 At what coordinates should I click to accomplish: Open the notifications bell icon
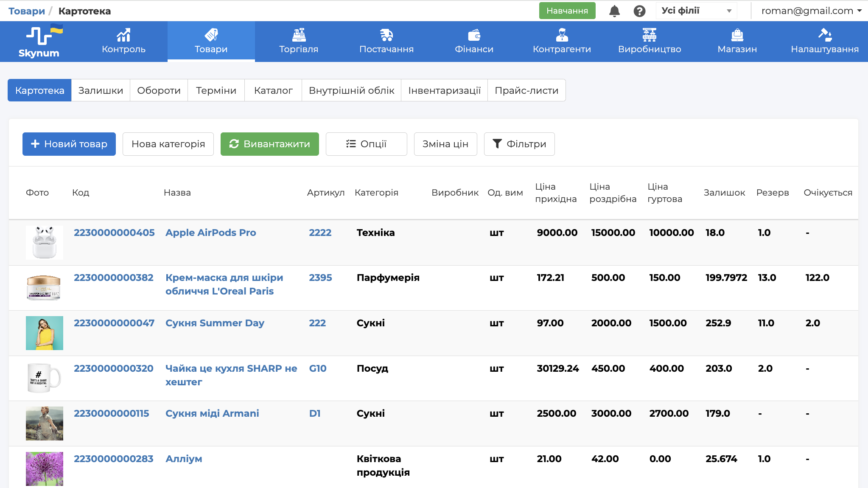tap(614, 11)
